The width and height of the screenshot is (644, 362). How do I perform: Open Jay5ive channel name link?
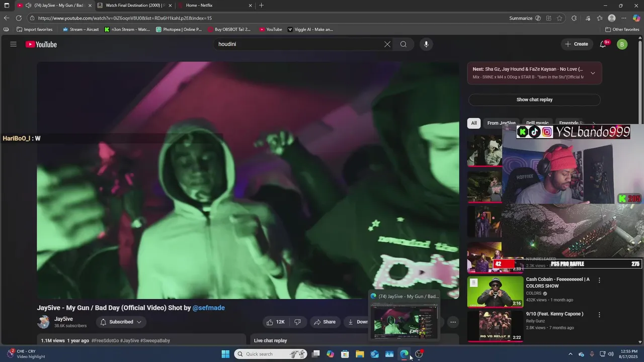63,319
